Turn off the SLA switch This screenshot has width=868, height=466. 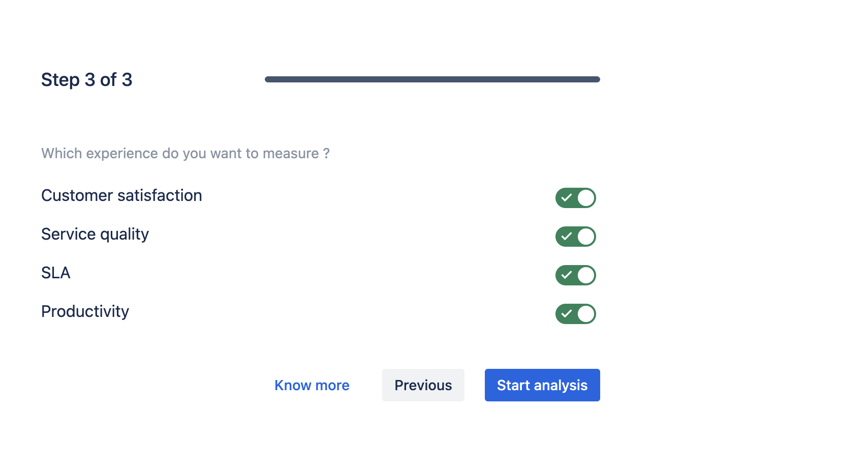pyautogui.click(x=575, y=275)
